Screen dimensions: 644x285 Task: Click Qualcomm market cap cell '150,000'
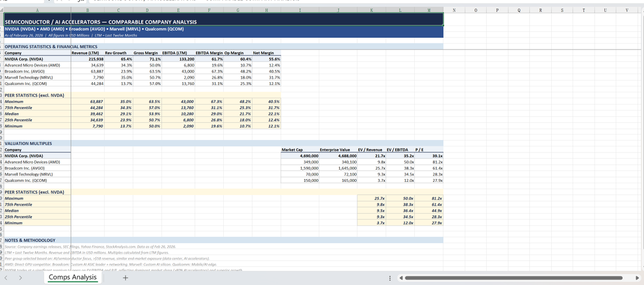[x=300, y=181]
